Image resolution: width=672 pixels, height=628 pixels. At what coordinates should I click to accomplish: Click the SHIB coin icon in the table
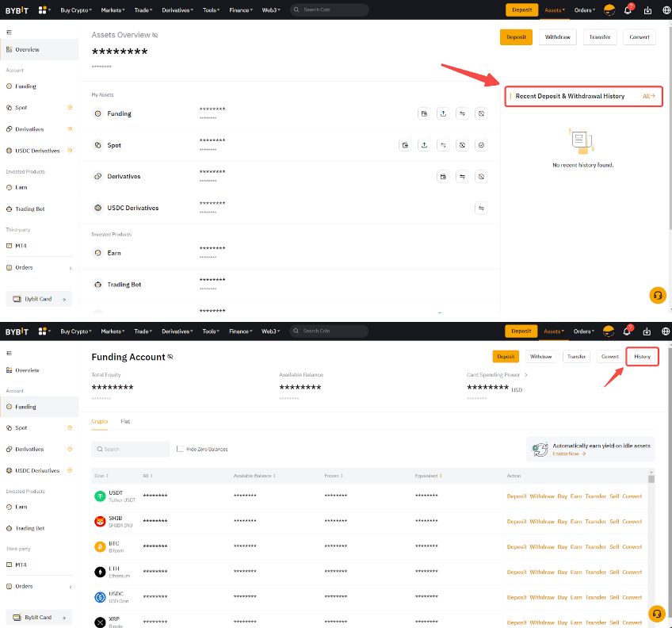(x=100, y=522)
